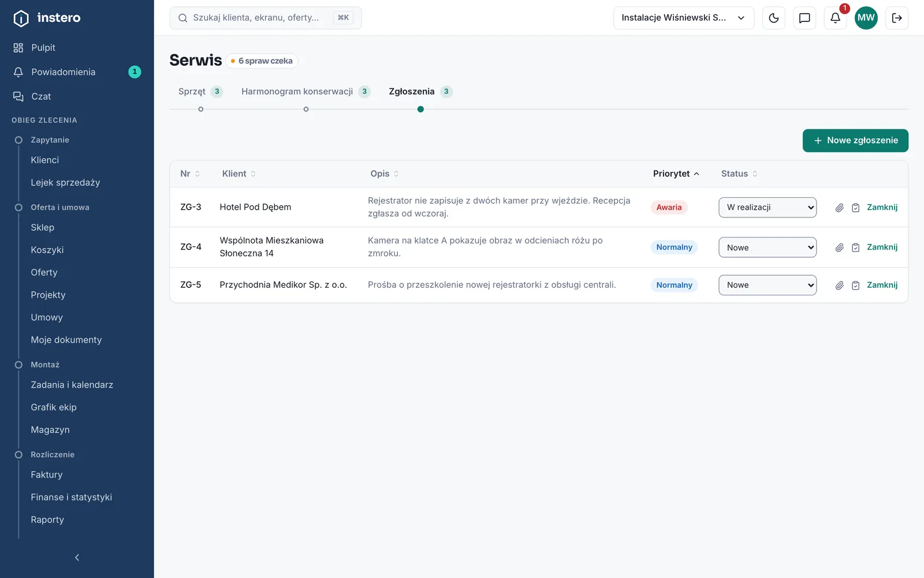The image size is (924, 578).
Task: Click the Awaria priority badge
Action: pos(669,208)
